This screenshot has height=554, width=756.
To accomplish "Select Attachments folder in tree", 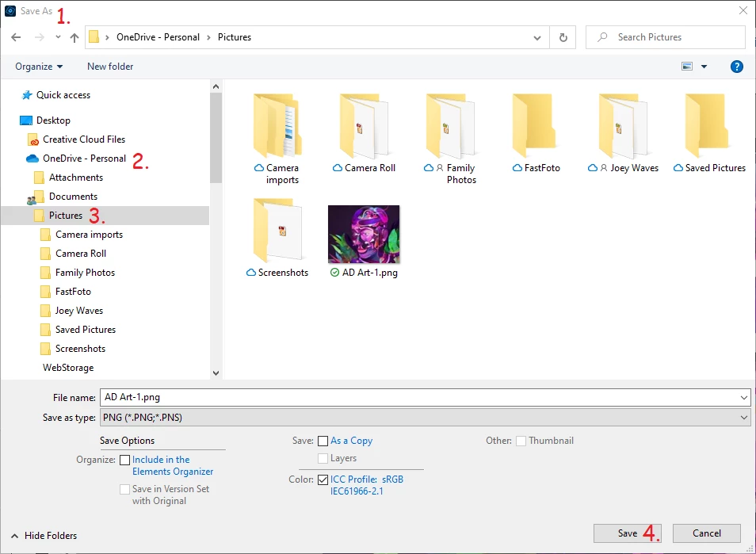I will point(76,178).
